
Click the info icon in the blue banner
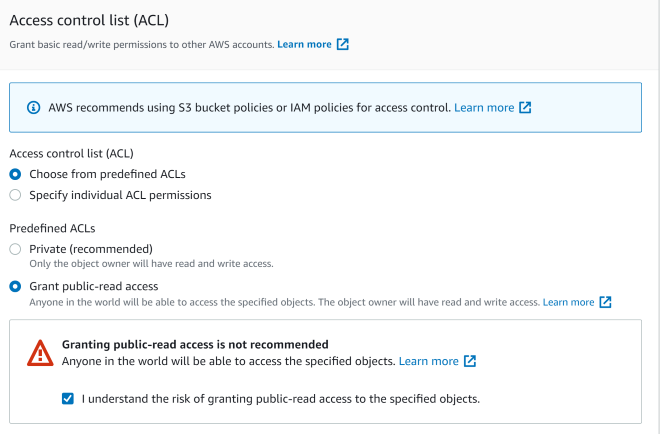pos(32,107)
